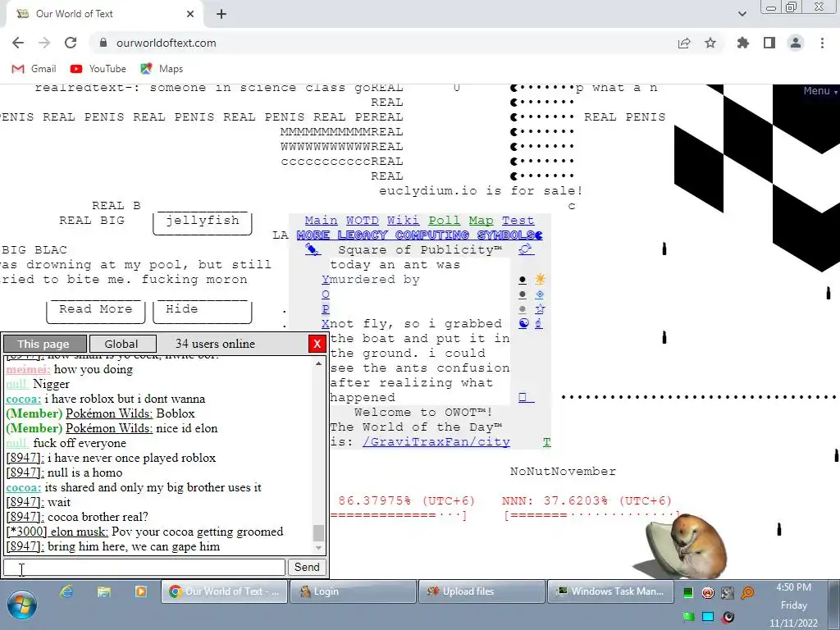This screenshot has width=840, height=630.
Task: Click the chat scrollbar down arrow
Action: point(319,547)
